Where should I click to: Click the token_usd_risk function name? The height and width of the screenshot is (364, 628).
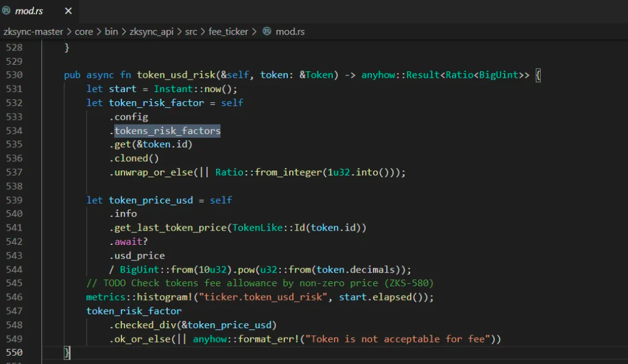pyautogui.click(x=176, y=75)
